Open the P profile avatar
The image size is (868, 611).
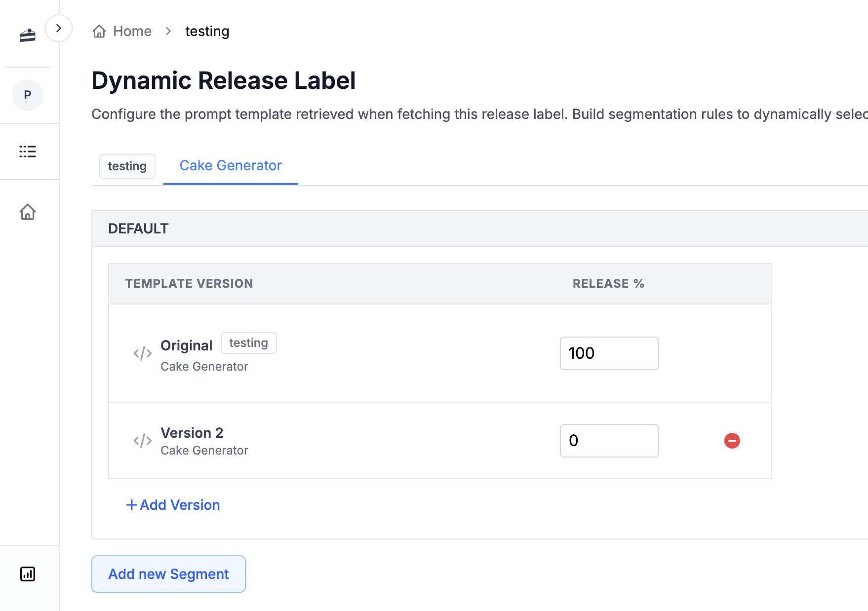27,95
